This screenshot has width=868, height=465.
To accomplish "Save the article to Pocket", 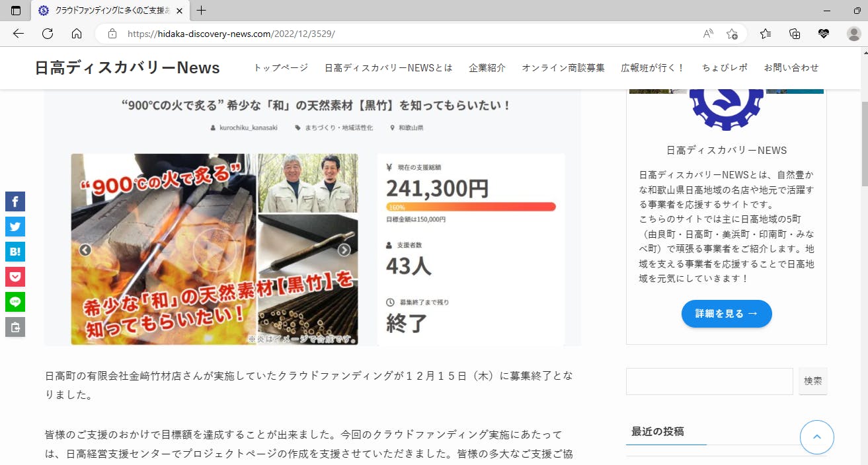I will (x=15, y=277).
